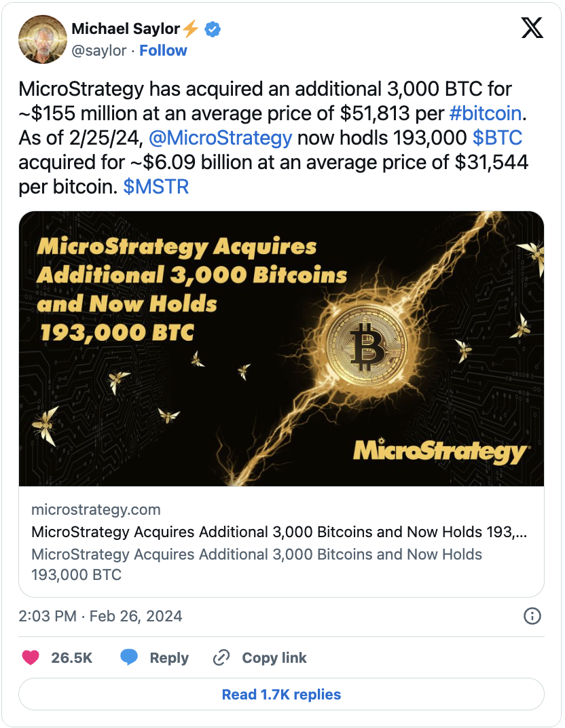Click the 2:03 PM Feb 26, 2024 timestamp
This screenshot has width=565, height=728.
click(x=101, y=616)
